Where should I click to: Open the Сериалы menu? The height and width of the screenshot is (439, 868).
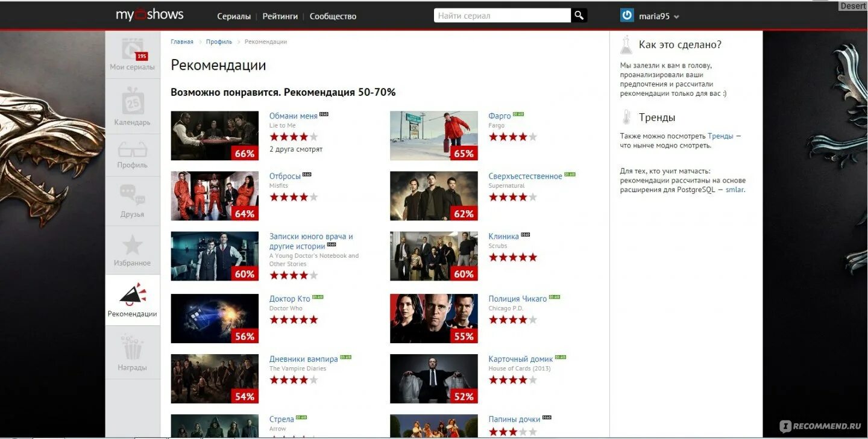[x=234, y=16]
